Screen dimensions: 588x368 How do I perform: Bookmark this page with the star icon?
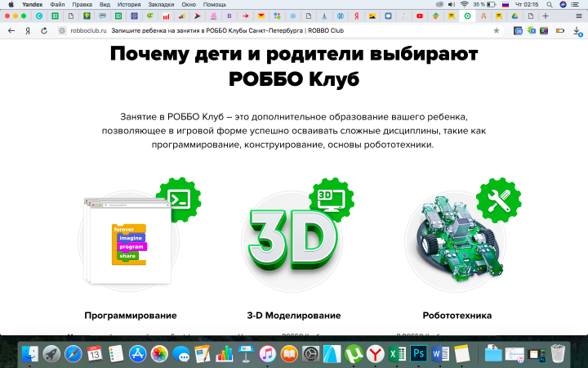(497, 31)
